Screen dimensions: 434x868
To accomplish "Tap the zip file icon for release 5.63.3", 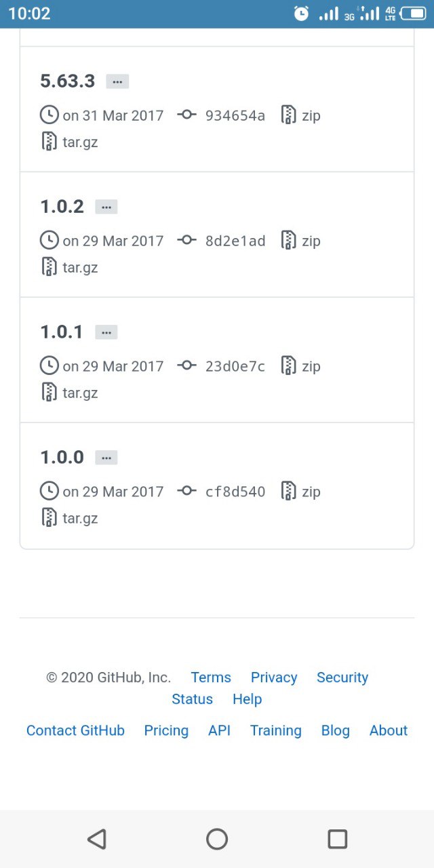I will coord(289,115).
